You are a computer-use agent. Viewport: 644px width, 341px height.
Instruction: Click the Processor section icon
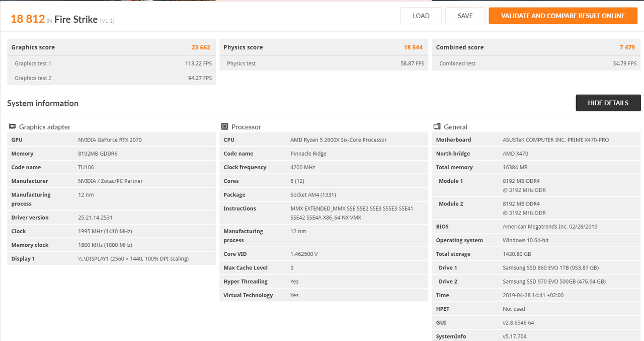[224, 127]
